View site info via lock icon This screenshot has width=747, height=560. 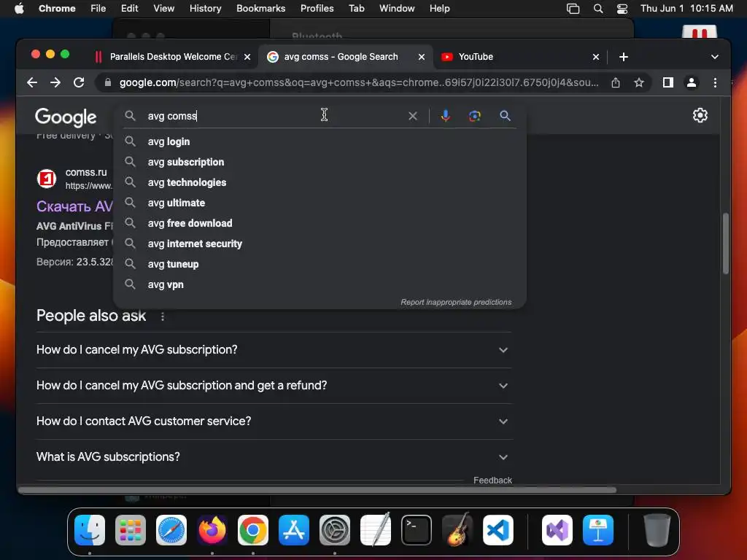click(108, 82)
